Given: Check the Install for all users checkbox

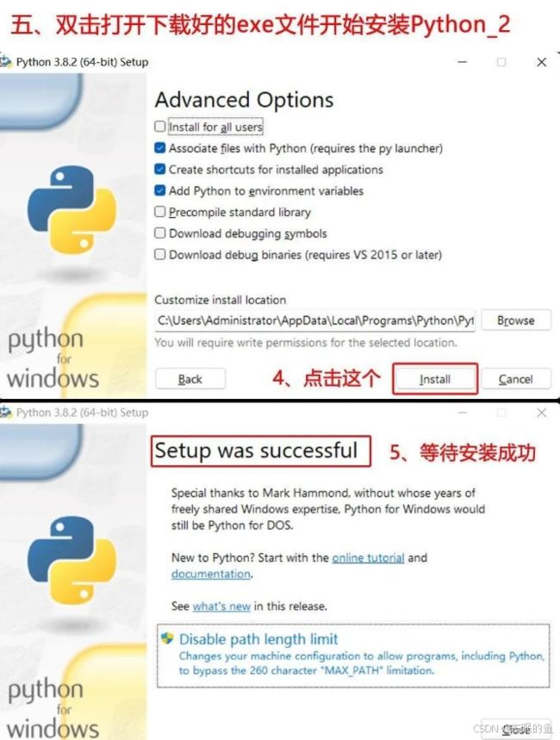Looking at the screenshot, I should pyautogui.click(x=160, y=127).
